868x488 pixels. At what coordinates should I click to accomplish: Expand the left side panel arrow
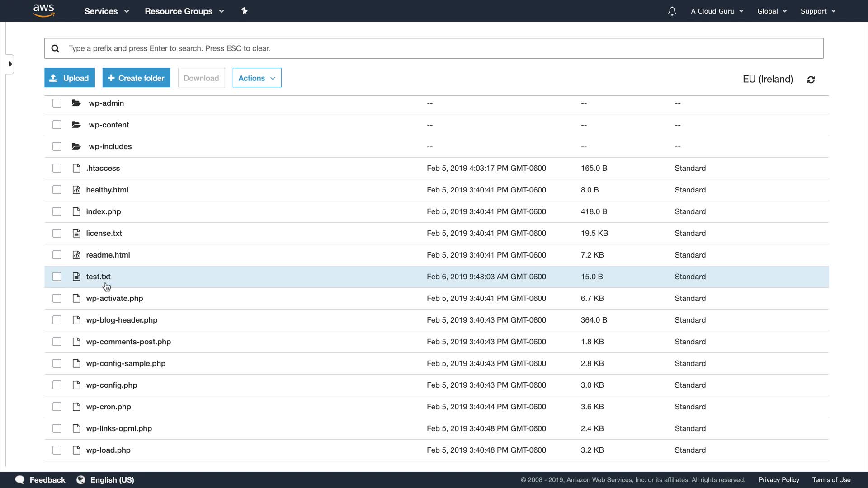click(x=10, y=64)
